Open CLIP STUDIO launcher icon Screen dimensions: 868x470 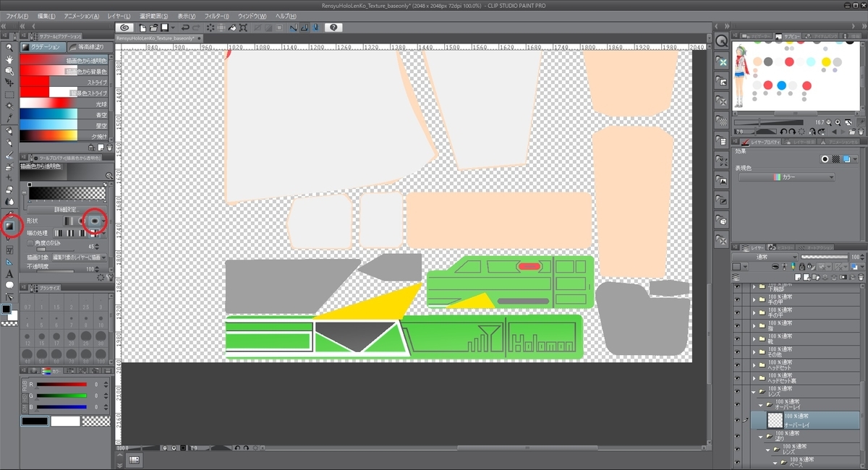click(x=123, y=27)
